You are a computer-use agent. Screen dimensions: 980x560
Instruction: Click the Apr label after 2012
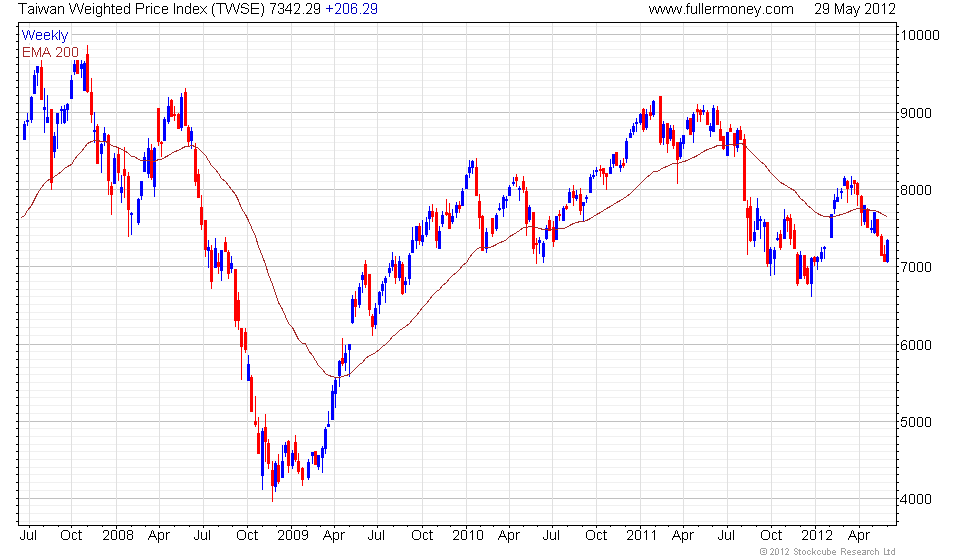click(859, 536)
